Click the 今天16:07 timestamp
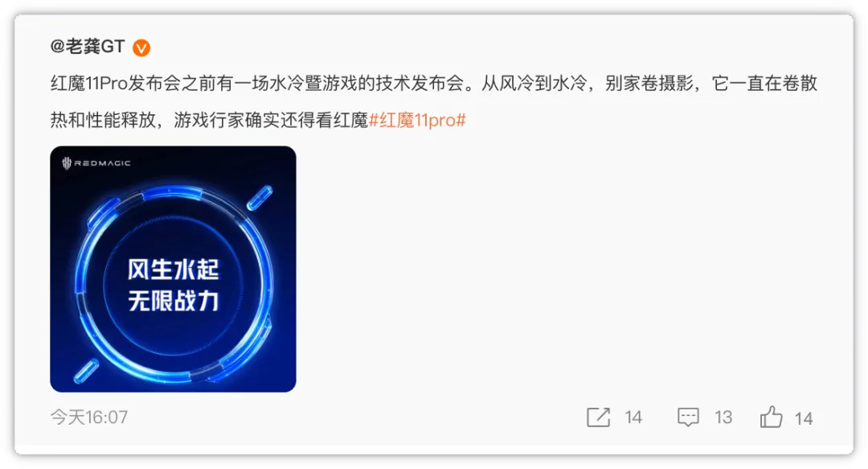This screenshot has width=868, height=469. [89, 417]
